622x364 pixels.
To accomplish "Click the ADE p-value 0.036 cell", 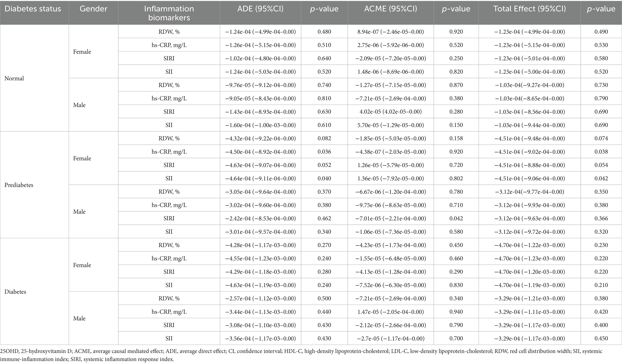I will tap(324, 152).
